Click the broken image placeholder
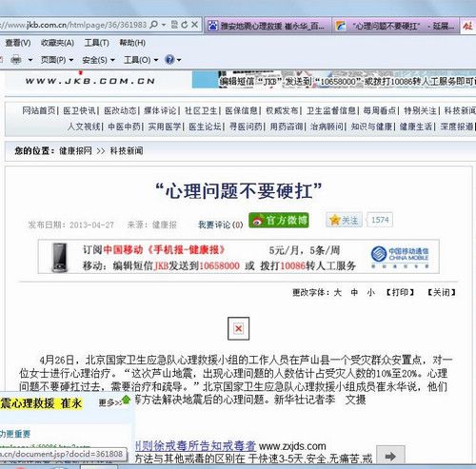476x469 pixels. click(238, 328)
